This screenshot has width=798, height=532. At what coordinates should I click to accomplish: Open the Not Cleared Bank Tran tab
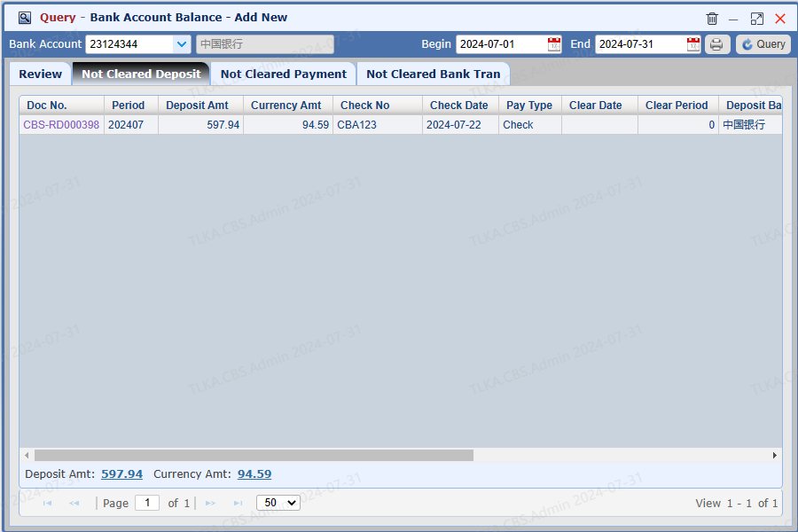(433, 74)
